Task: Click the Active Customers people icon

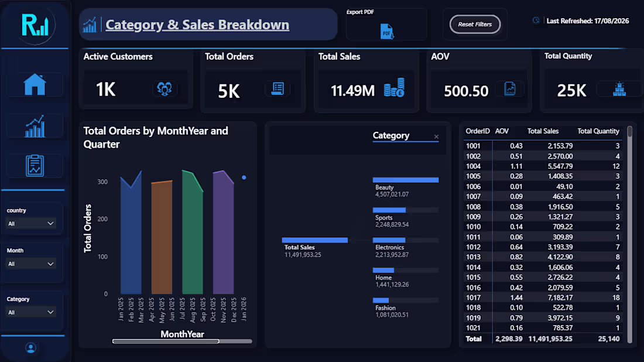Action: click(165, 88)
